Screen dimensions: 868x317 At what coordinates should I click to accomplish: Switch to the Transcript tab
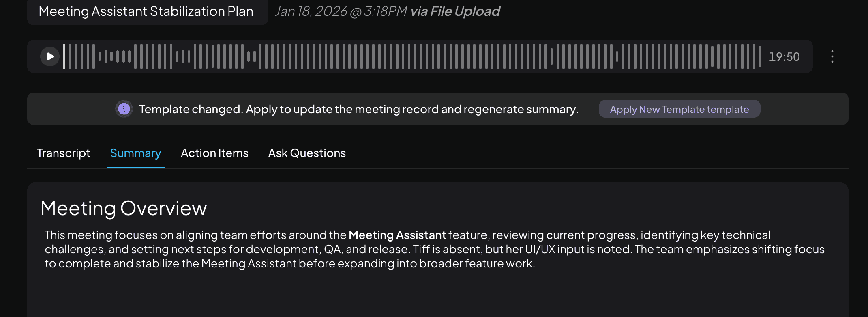63,153
